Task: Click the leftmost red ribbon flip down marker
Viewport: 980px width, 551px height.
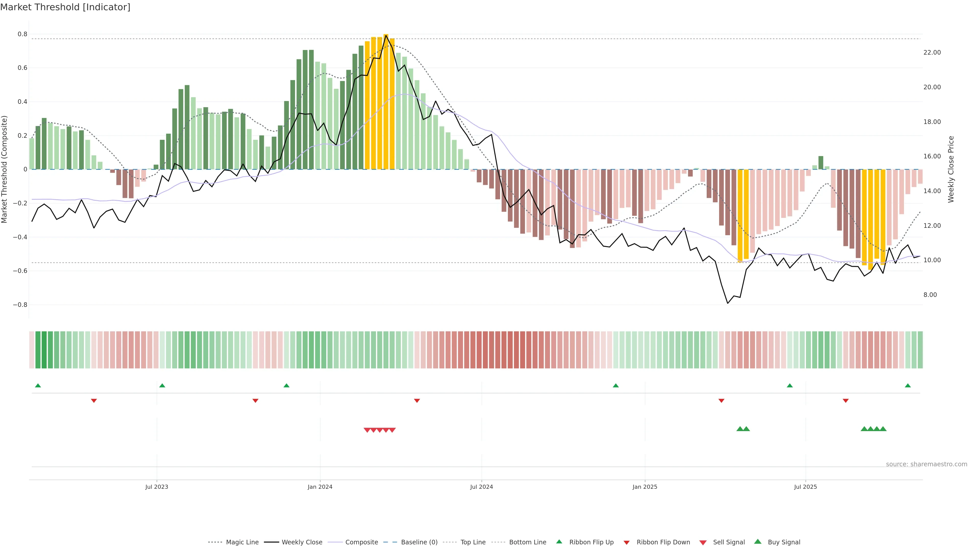Action: [94, 400]
